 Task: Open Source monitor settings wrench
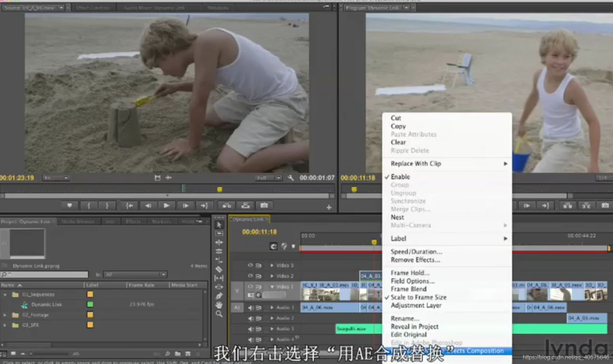click(x=291, y=178)
